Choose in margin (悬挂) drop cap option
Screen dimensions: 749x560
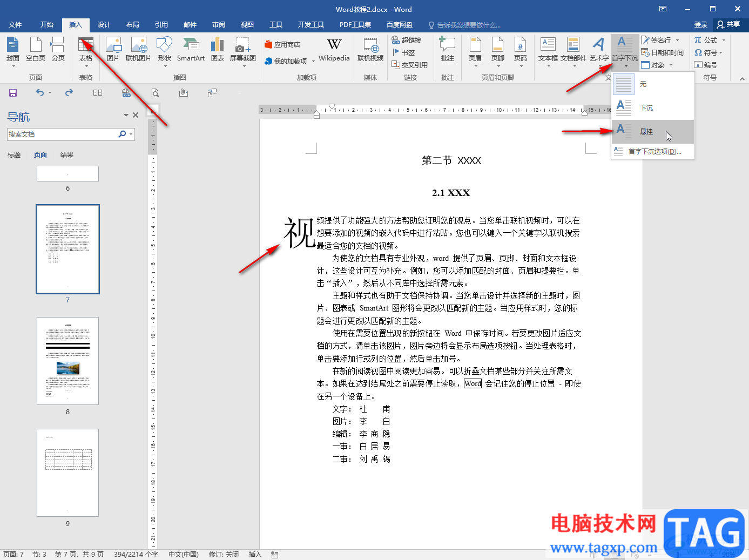pyautogui.click(x=653, y=131)
